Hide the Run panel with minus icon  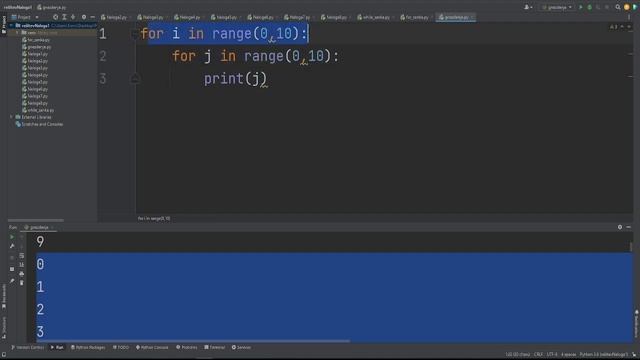pyautogui.click(x=629, y=227)
